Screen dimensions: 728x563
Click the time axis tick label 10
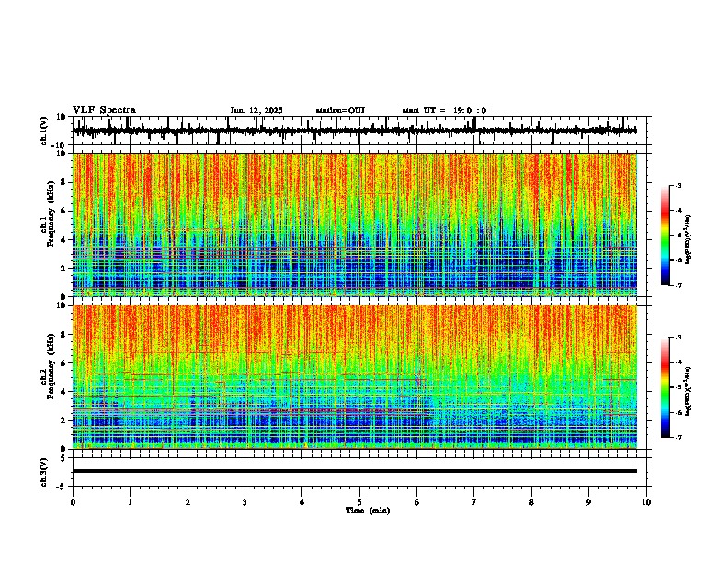pyautogui.click(x=646, y=502)
